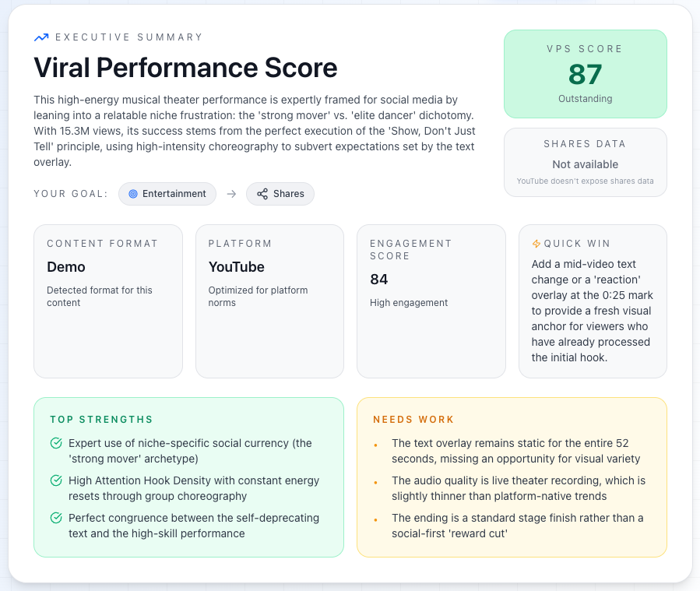Click the lightning bolt Quick Win icon

[536, 244]
